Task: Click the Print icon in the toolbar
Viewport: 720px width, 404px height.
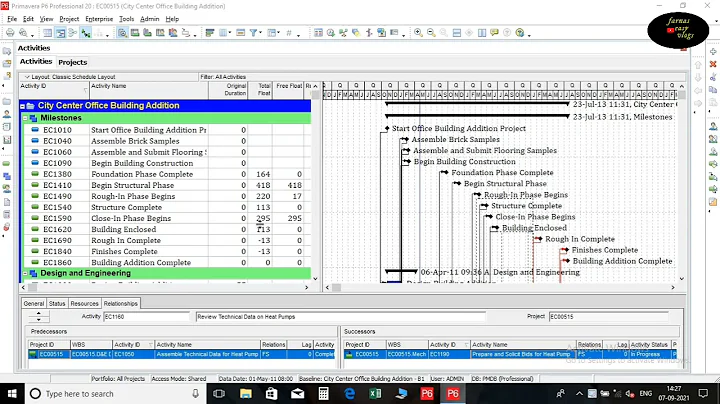Action: [10, 33]
